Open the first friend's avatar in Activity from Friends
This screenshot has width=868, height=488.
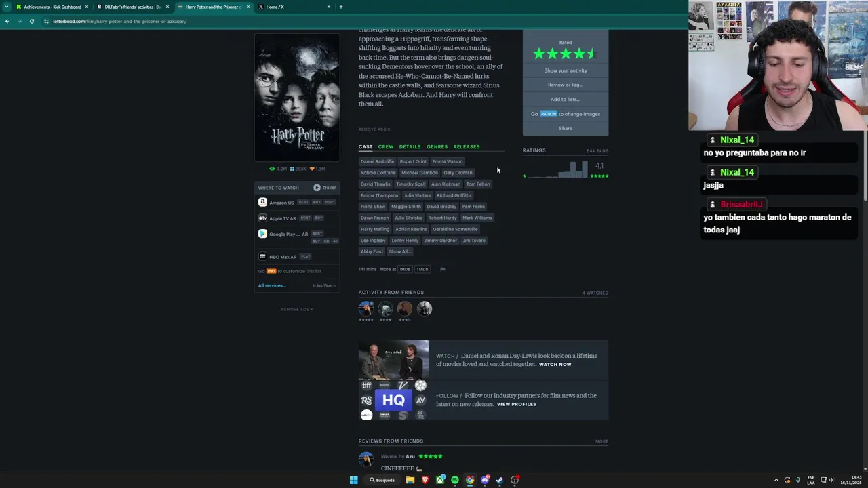coord(366,309)
